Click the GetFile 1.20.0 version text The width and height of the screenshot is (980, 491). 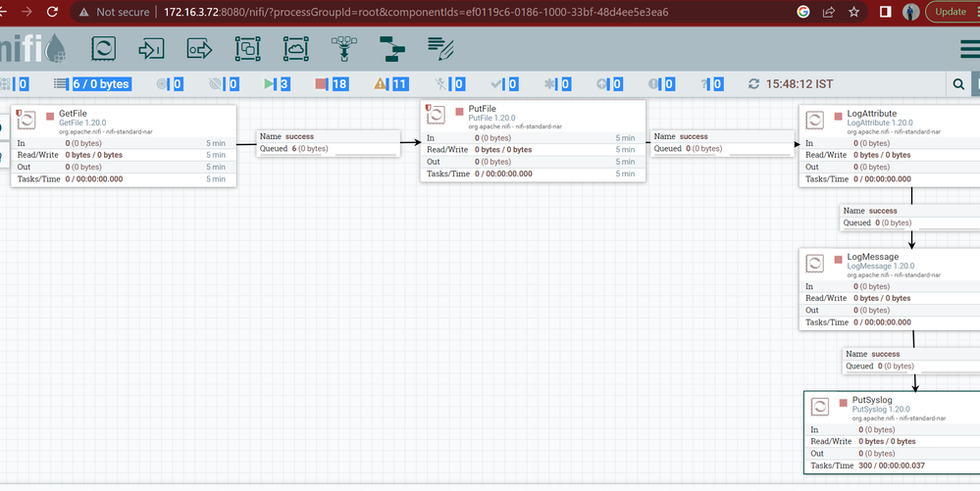point(82,123)
